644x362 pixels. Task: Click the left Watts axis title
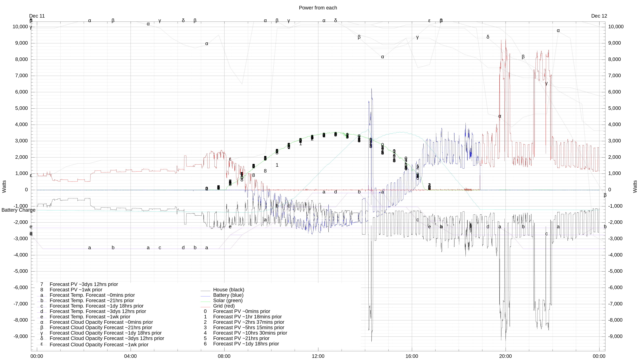[4, 186]
